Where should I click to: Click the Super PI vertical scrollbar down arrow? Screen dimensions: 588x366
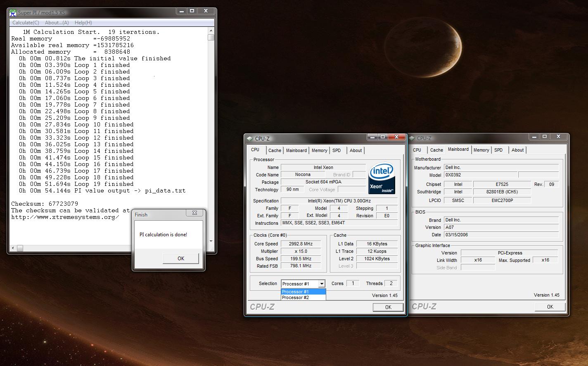tap(211, 241)
